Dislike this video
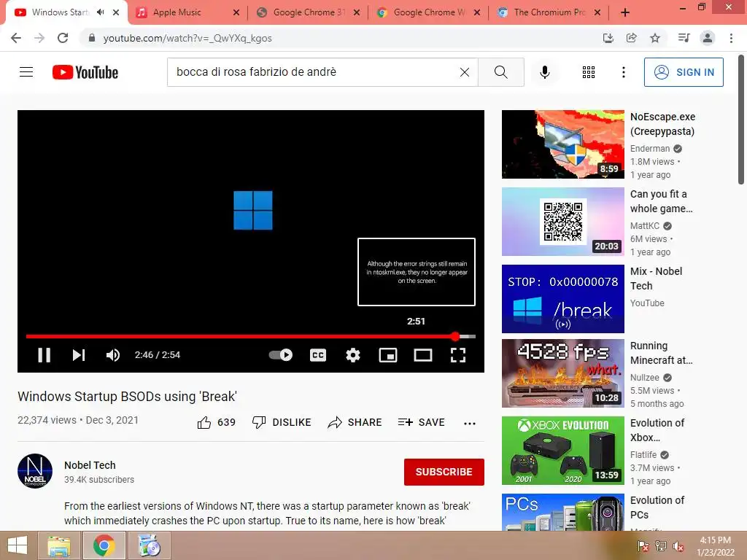The width and height of the screenshot is (747, 560). 282,422
